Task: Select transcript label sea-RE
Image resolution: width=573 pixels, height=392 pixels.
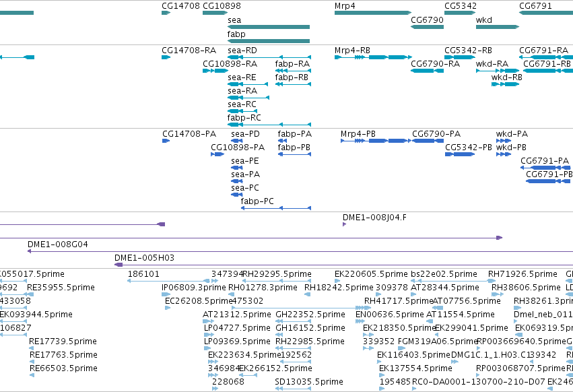Action: [242, 77]
